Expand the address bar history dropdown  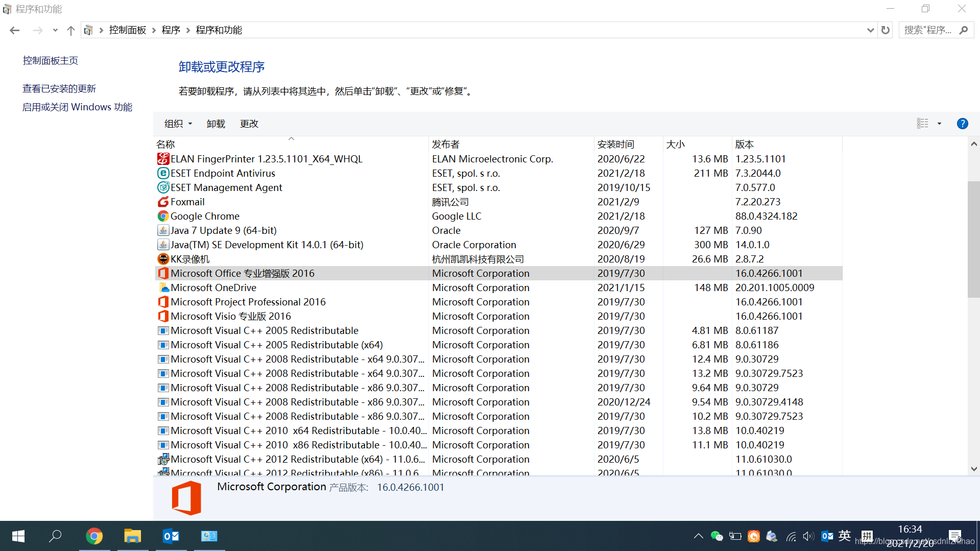[x=871, y=30]
